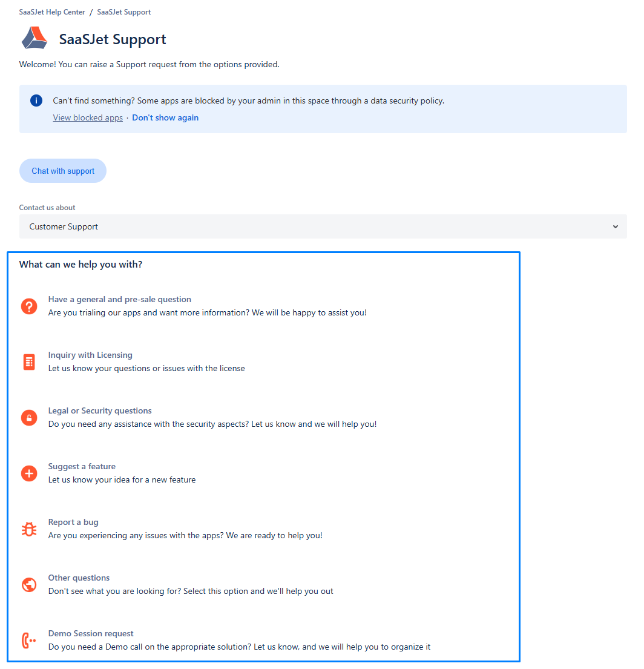Viewport: 644px width, 669px height.
Task: Click the blue info circle icon
Action: point(36,101)
